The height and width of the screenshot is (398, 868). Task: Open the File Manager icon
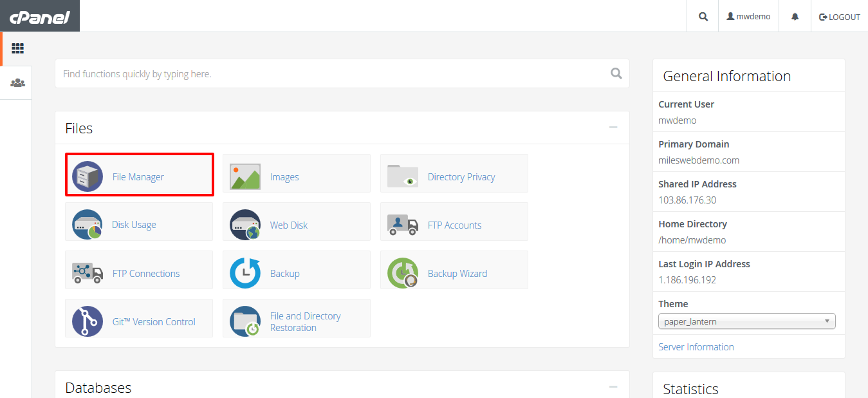point(88,176)
